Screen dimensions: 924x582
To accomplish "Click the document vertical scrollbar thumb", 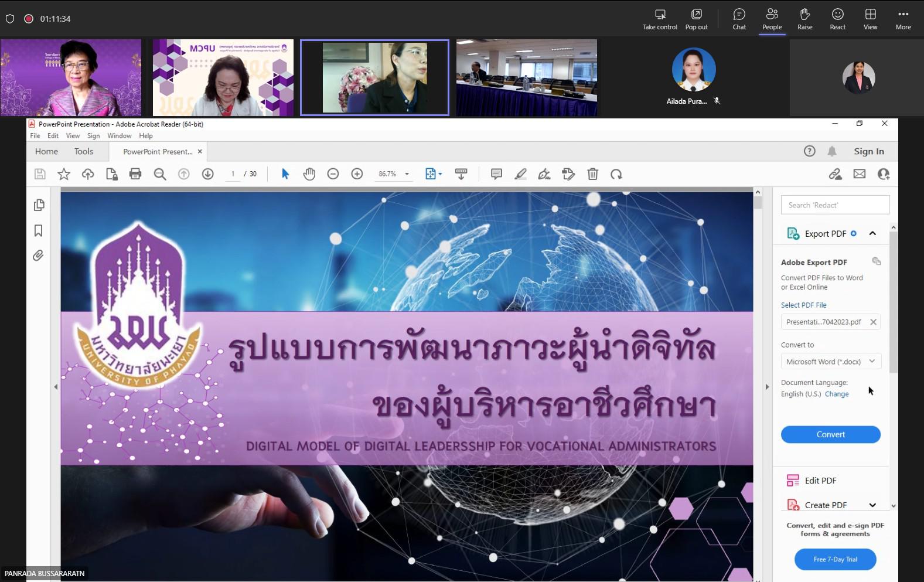I will 758,203.
